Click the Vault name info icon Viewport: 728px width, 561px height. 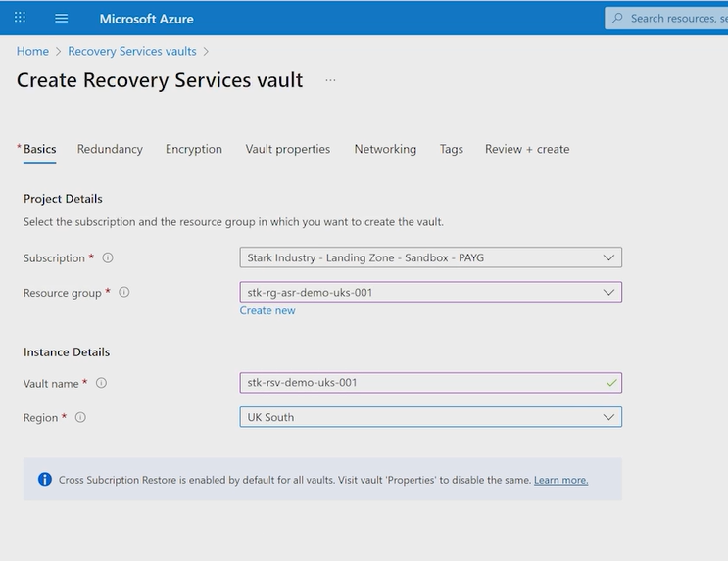coord(101,383)
